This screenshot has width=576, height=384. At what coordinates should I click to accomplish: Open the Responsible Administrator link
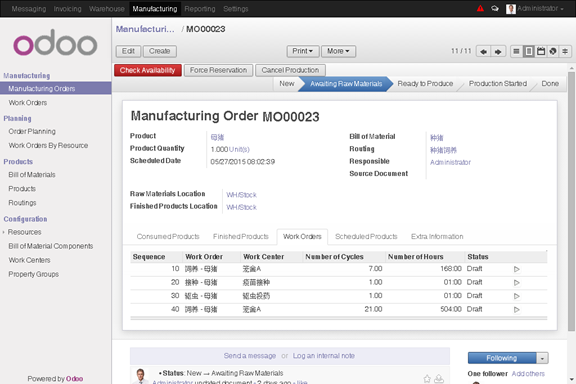[x=450, y=162]
